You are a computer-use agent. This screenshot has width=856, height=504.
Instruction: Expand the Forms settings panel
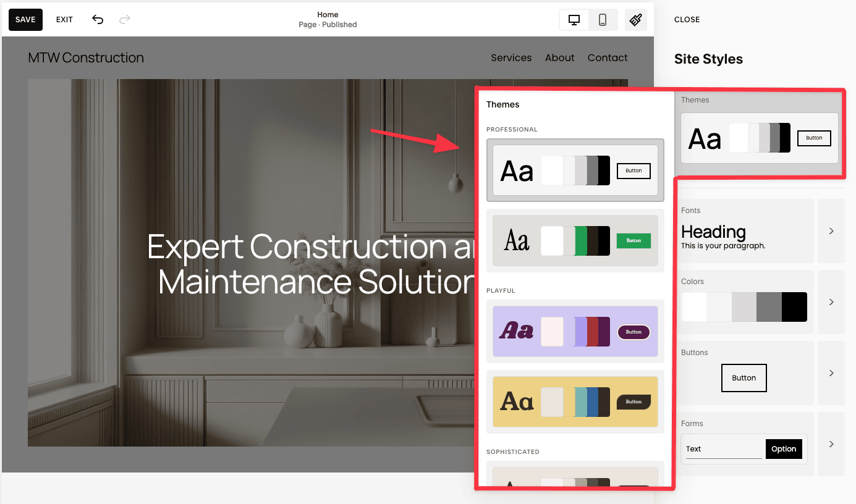point(831,444)
